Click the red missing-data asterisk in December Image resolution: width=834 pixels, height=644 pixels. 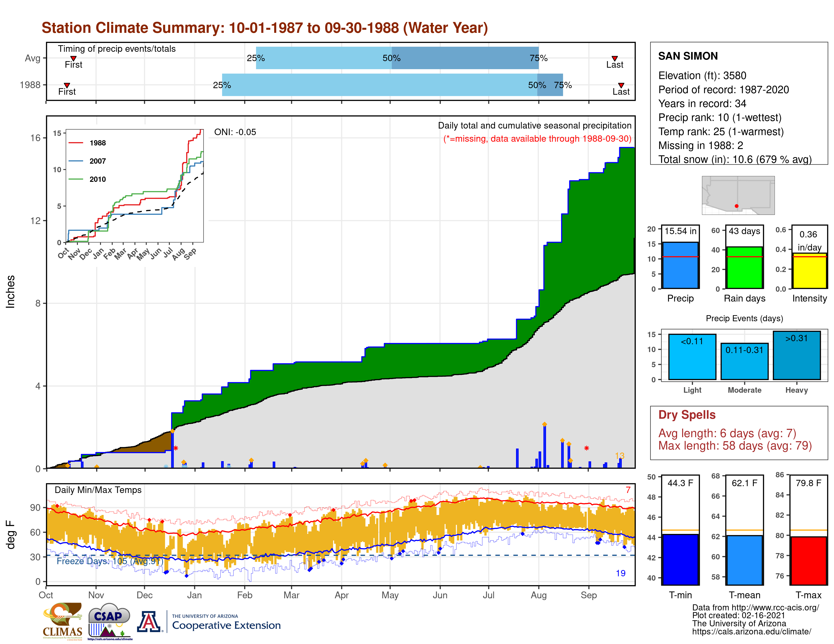[x=176, y=448]
